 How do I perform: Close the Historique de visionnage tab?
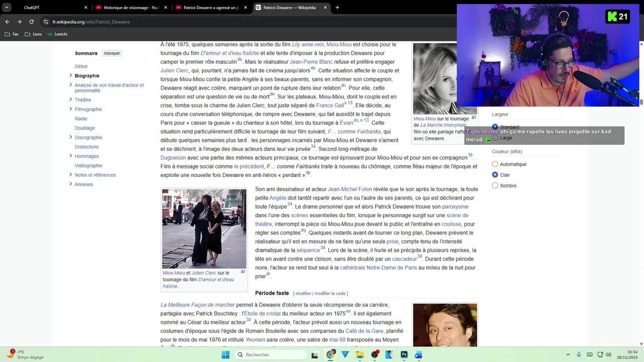coord(166,8)
